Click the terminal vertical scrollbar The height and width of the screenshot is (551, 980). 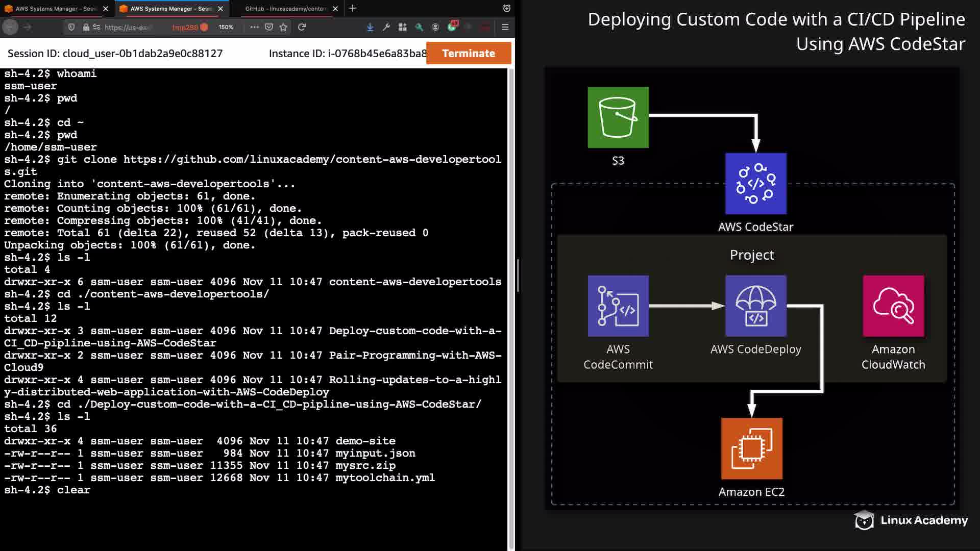pos(511,306)
